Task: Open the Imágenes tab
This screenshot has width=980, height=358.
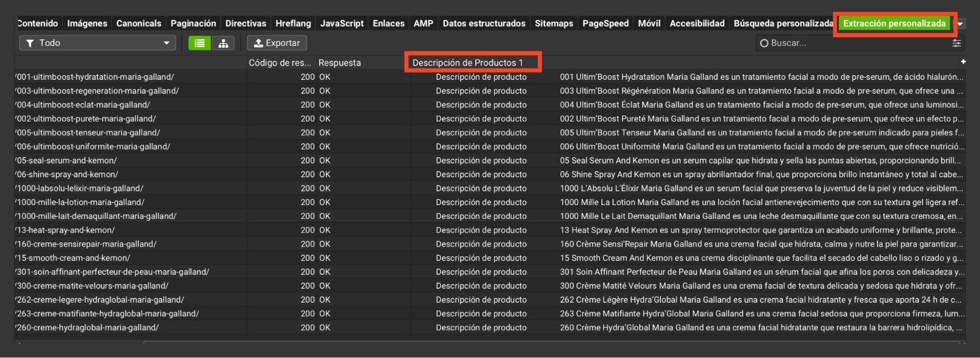Action: (87, 23)
